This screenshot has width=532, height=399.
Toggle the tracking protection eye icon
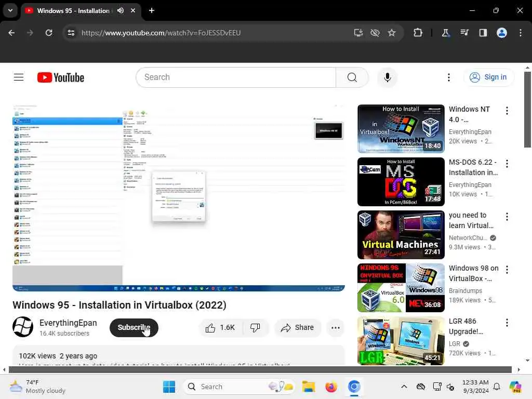coord(375,33)
